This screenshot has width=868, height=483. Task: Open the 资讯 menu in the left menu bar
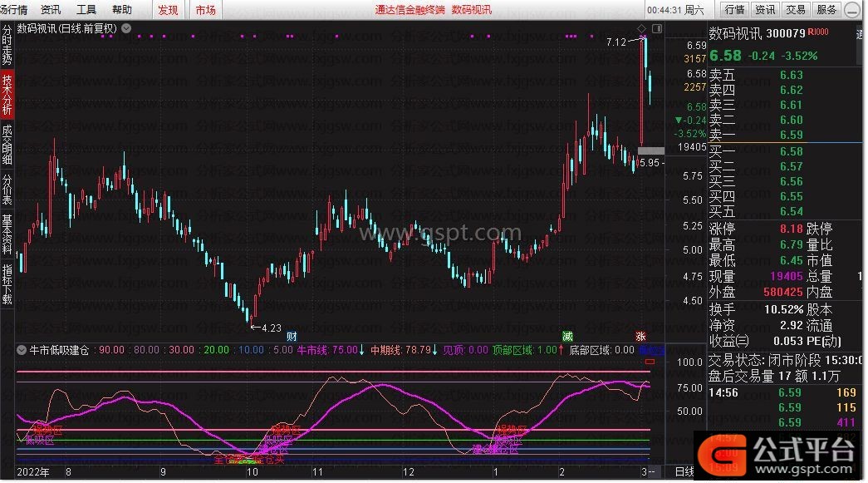[x=51, y=10]
